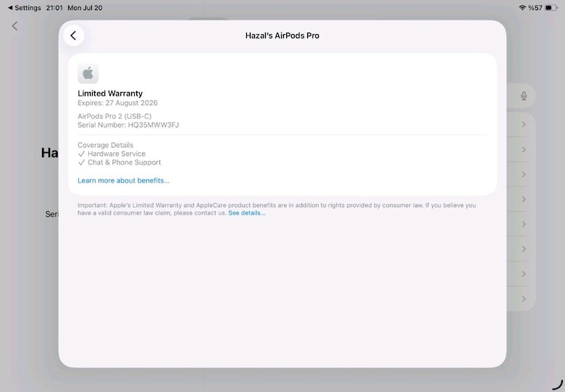Tap the Limited Warranty heading
The height and width of the screenshot is (392, 565).
point(110,93)
